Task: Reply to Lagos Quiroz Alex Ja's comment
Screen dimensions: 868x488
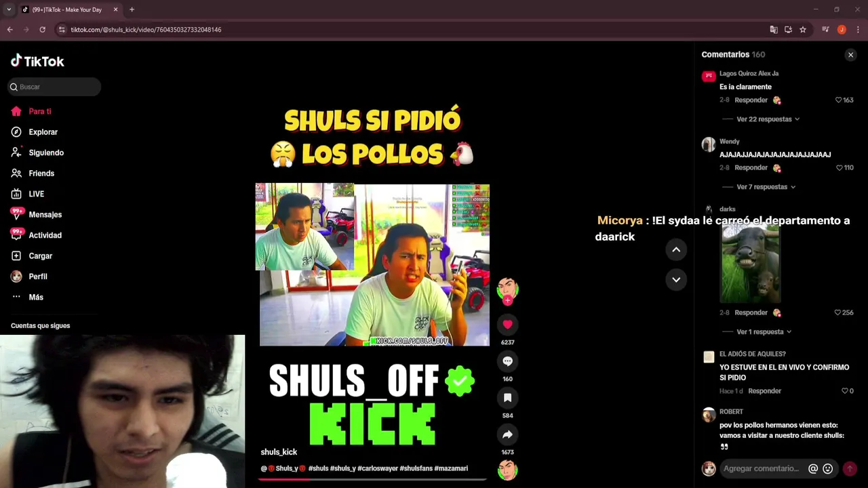Action: 751,100
